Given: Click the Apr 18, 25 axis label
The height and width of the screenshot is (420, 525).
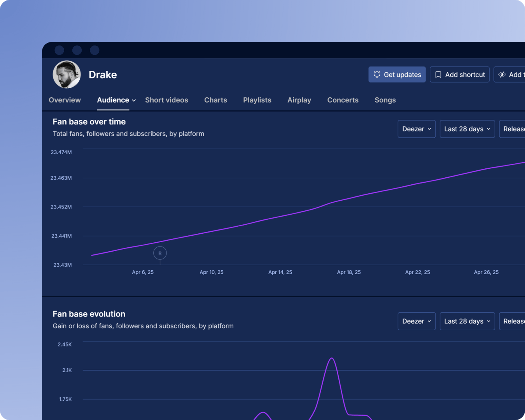Looking at the screenshot, I should pos(349,272).
